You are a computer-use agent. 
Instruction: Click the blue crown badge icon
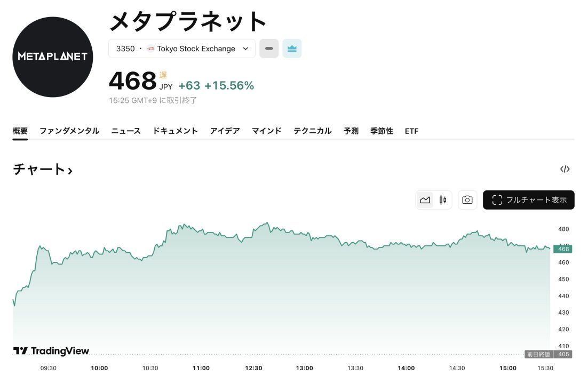292,49
